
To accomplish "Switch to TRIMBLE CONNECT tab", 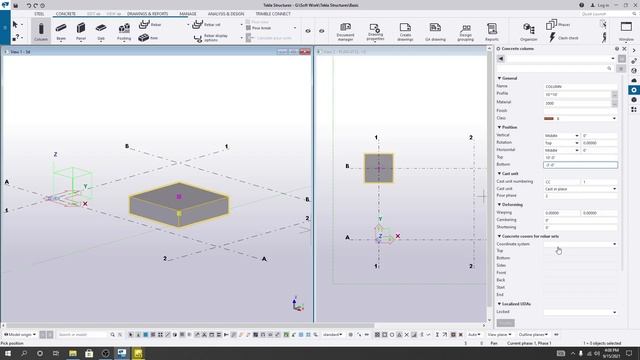I will click(273, 14).
